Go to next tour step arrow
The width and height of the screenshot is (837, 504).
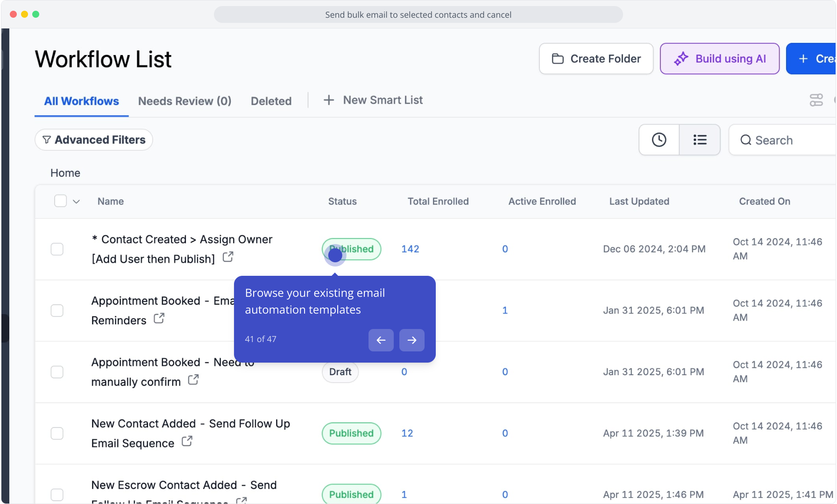click(x=412, y=340)
